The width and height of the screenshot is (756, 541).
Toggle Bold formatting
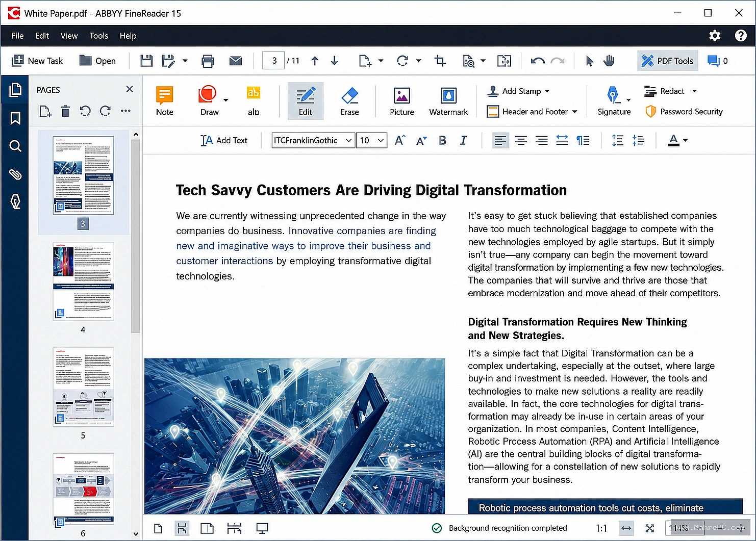click(442, 140)
